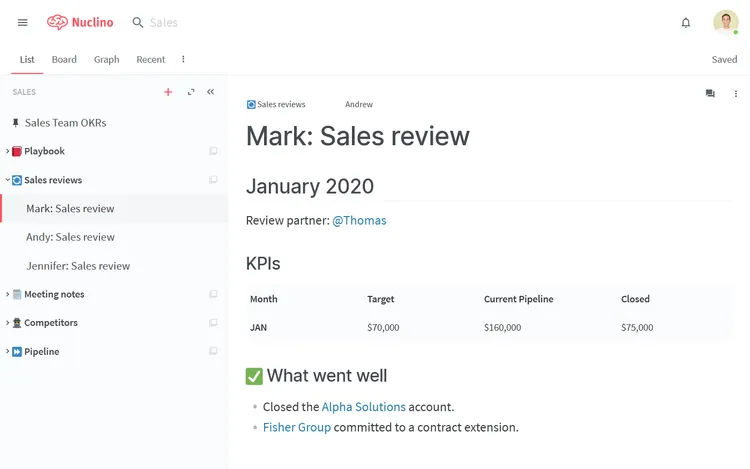Open the Alpha Solutions link
Viewport: 750px width, 469px height.
click(364, 407)
